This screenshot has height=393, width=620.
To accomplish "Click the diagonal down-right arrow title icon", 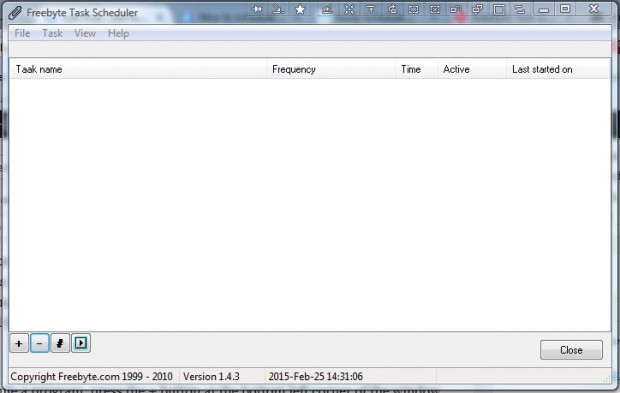I will tap(278, 9).
